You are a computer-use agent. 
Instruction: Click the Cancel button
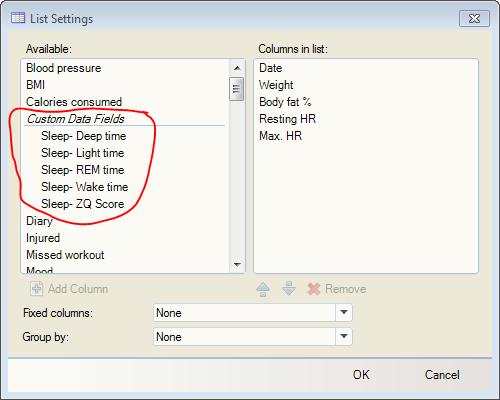(442, 375)
